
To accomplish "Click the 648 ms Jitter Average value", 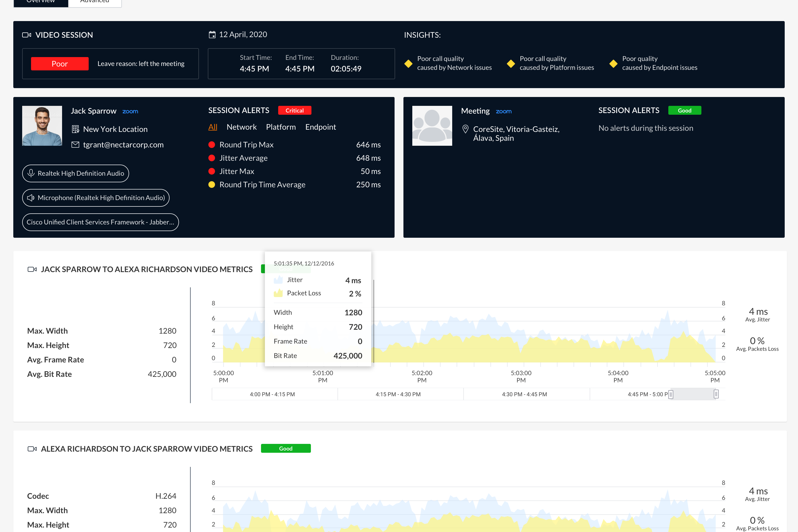I will pyautogui.click(x=369, y=158).
